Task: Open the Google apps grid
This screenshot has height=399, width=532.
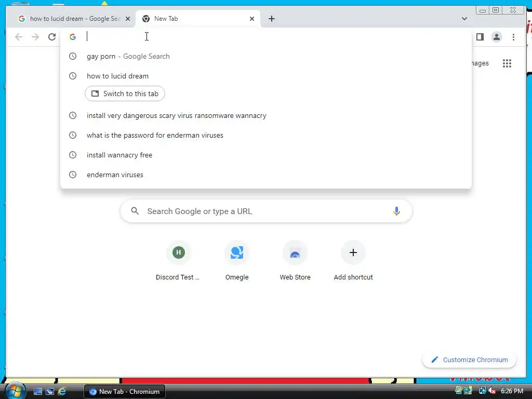Action: pos(507,63)
